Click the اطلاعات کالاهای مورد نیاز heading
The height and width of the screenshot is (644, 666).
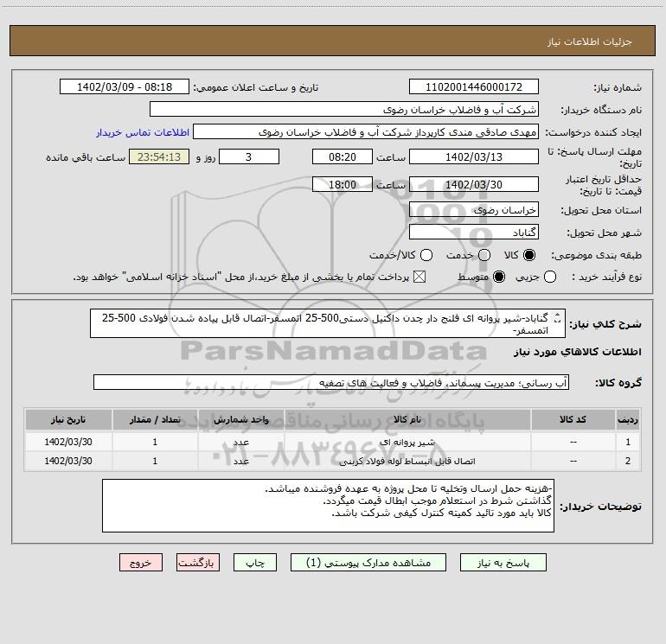(578, 352)
